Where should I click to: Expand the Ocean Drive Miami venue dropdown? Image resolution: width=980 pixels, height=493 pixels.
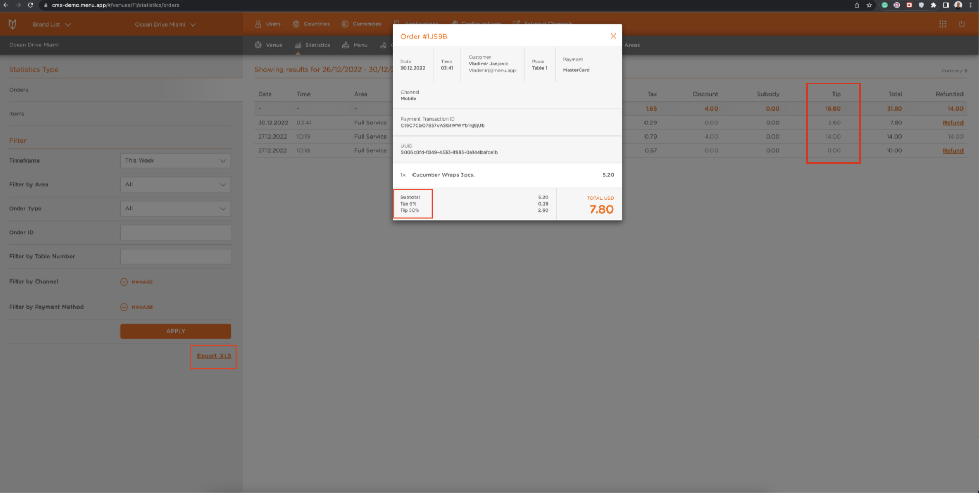pos(165,24)
